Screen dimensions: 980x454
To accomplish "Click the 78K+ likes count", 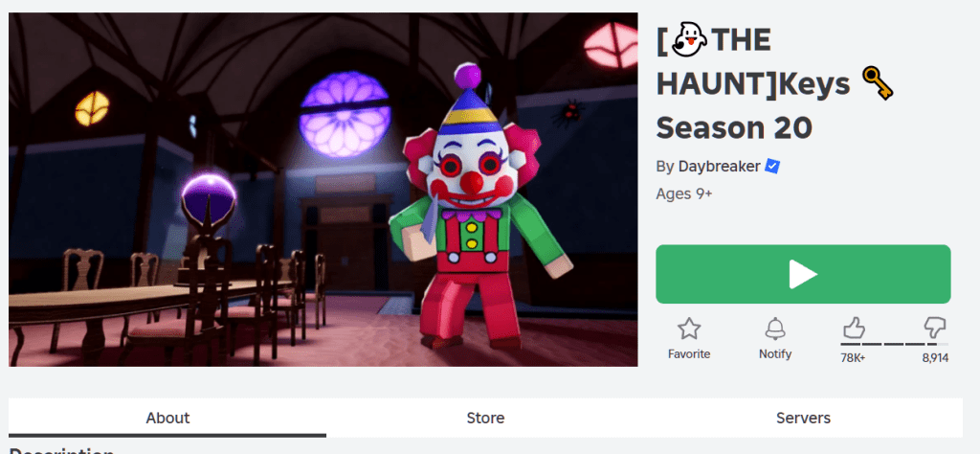I will 853,358.
